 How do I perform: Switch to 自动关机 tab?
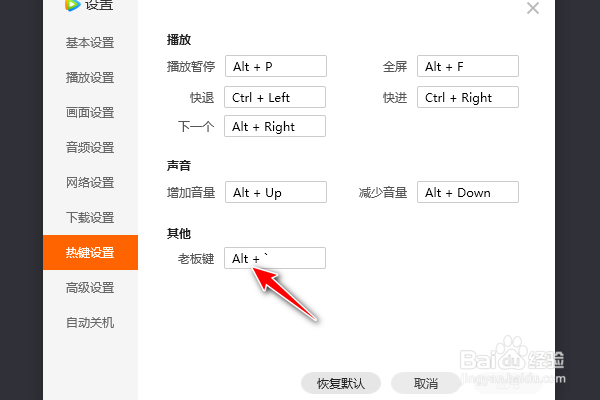tap(90, 323)
